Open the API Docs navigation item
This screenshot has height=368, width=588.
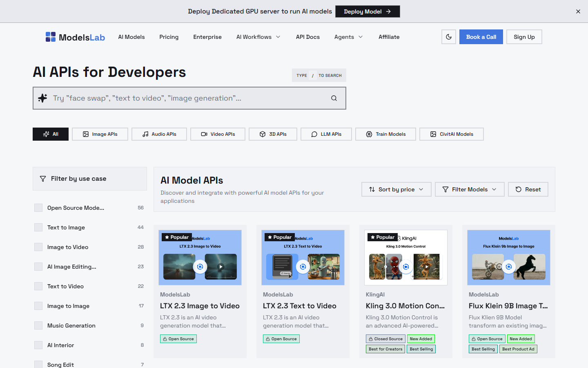pos(308,37)
